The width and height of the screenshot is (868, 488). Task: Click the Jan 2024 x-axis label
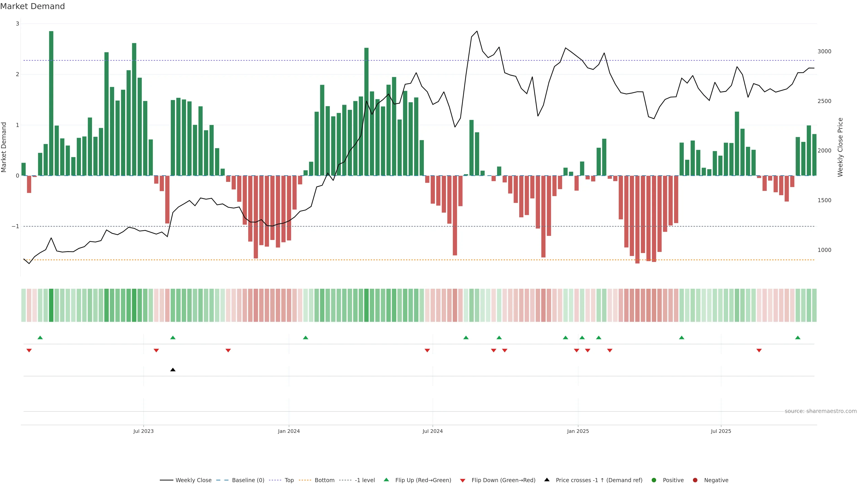[x=289, y=431]
